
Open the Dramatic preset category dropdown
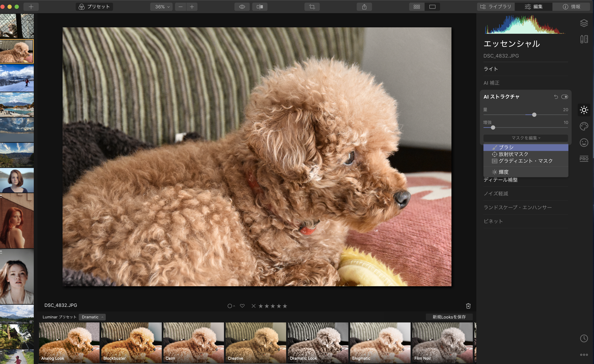(x=92, y=317)
